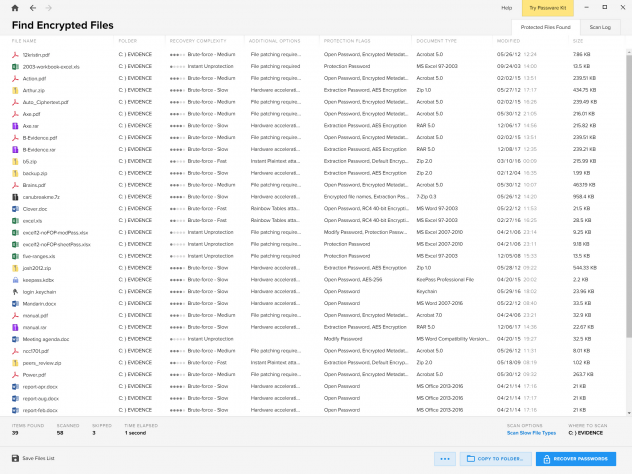Click the zip icon for Arthur.zip
Viewport: 632px width, 474px height.
point(15,89)
